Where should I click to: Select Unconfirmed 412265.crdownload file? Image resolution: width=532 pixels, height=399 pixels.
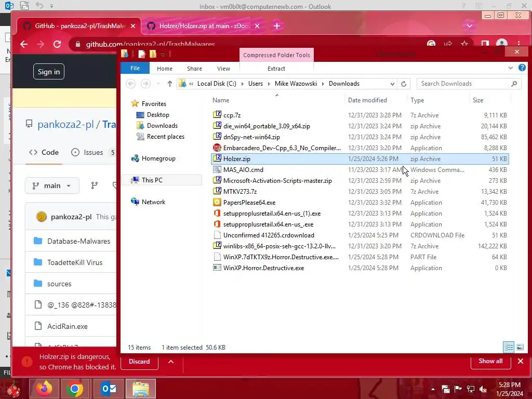tap(269, 235)
